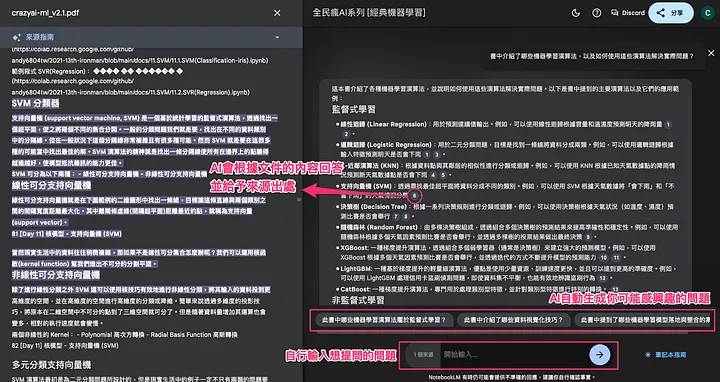Click the notebook title 全民瘋AI系列 [經典機器學習]

coord(369,13)
